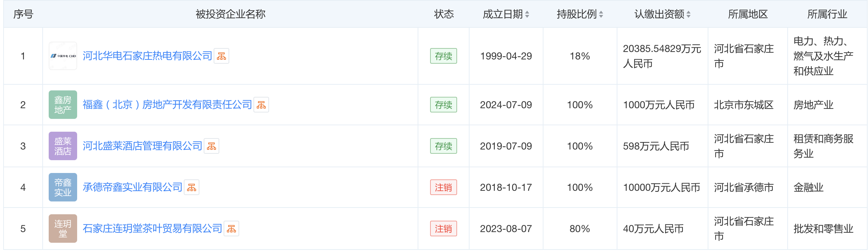This screenshot has height=252, width=868.
Task: Click structure chart icon beside 福鑫（北京）房地产开发有限责任公司
Action: (x=261, y=105)
